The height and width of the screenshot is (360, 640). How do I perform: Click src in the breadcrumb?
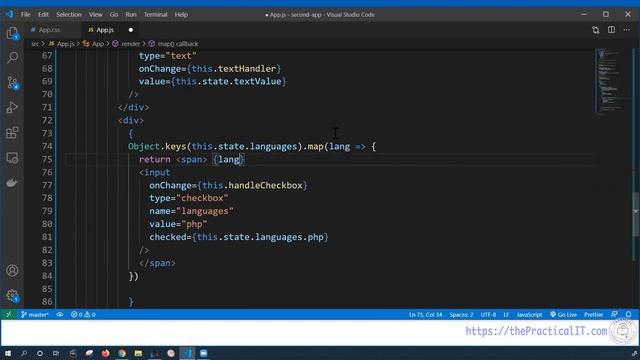[x=35, y=44]
